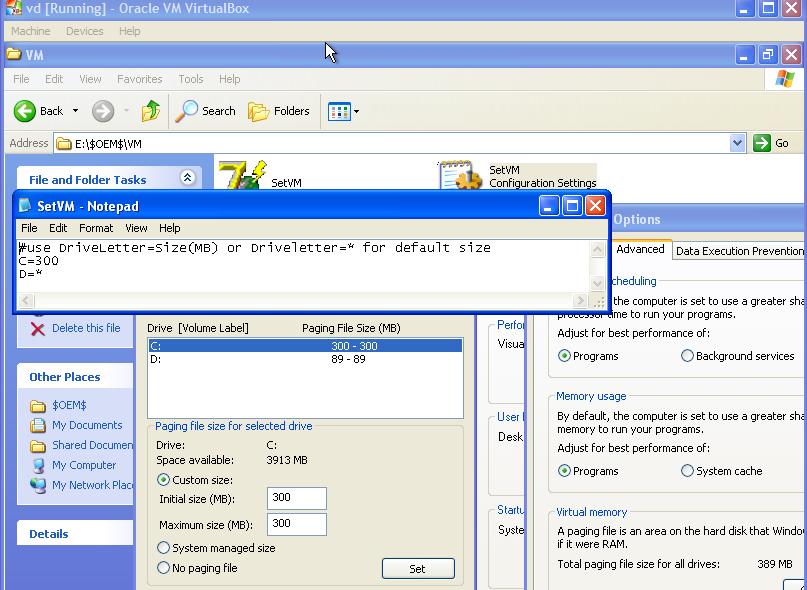Click the green Forward arrow icon
Screen dimensions: 807x590
103,111
